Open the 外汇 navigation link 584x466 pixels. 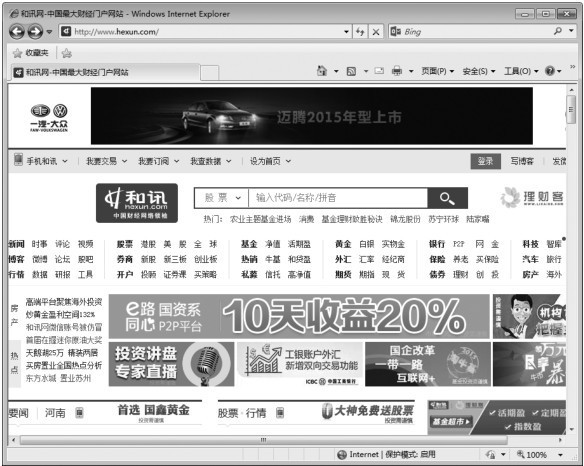click(x=343, y=259)
